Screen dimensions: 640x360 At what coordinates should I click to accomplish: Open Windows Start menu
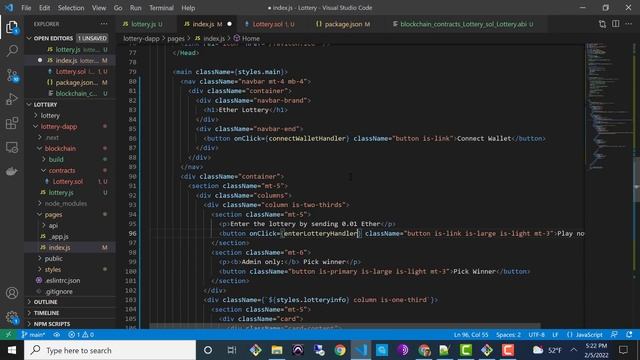[12, 350]
